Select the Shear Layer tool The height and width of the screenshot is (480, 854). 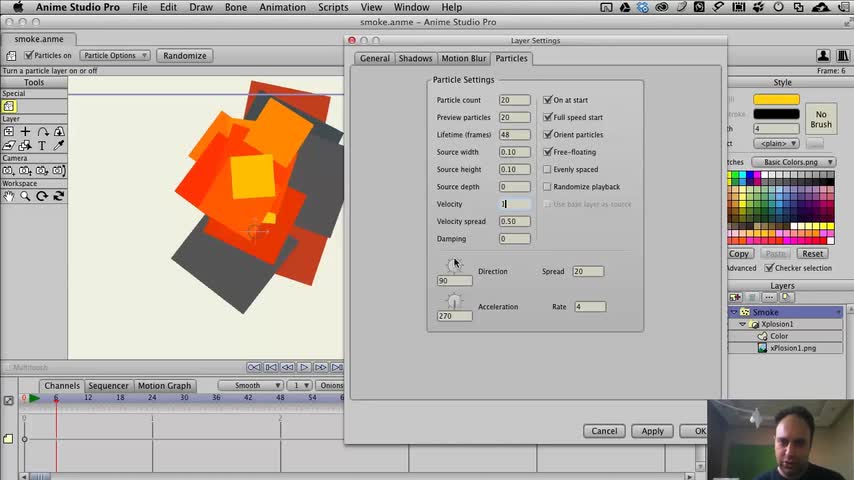pyautogui.click(x=9, y=145)
